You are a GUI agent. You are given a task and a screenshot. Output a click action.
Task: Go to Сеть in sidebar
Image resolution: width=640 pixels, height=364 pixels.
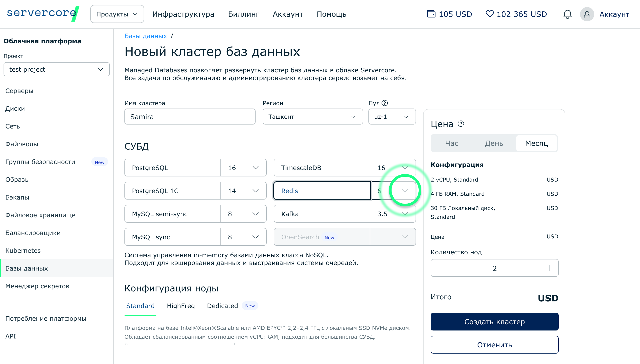[12, 126]
